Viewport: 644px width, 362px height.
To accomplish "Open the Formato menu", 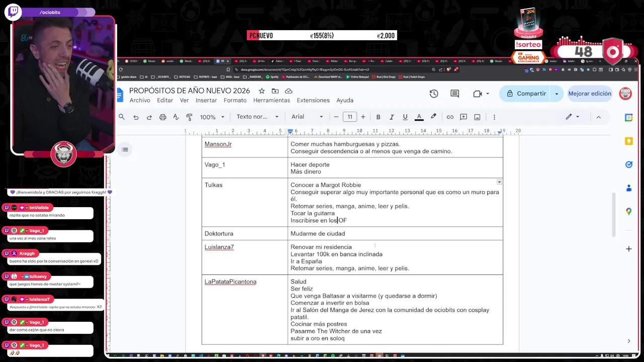I will tap(235, 100).
